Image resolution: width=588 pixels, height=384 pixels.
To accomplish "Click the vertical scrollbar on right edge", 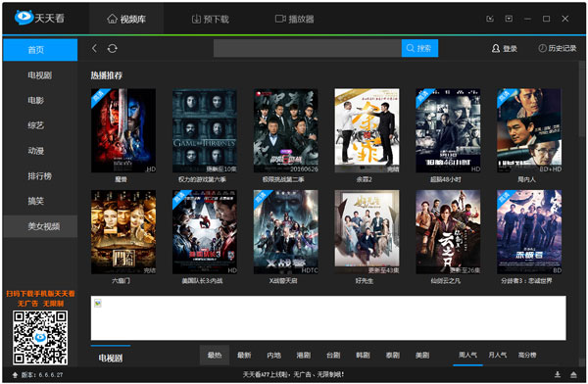I will click(582, 98).
